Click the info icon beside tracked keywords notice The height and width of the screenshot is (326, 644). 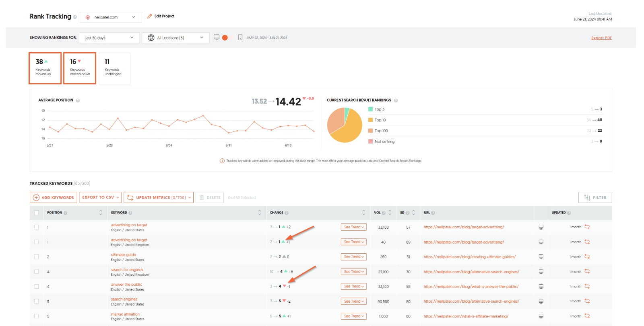pos(222,161)
